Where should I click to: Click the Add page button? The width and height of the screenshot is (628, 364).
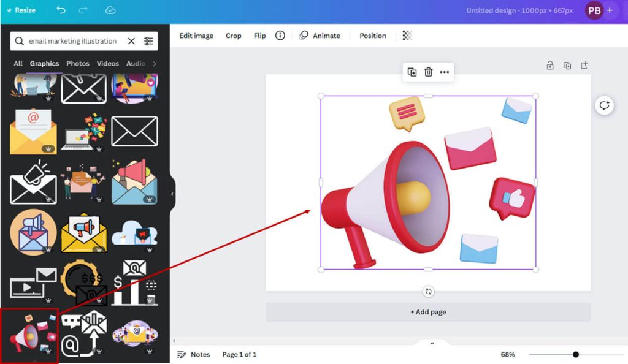click(x=428, y=312)
